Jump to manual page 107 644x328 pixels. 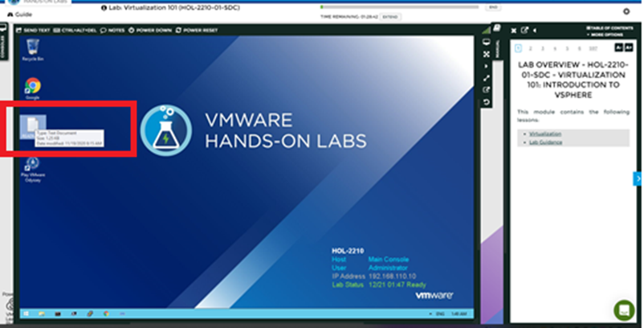point(593,48)
